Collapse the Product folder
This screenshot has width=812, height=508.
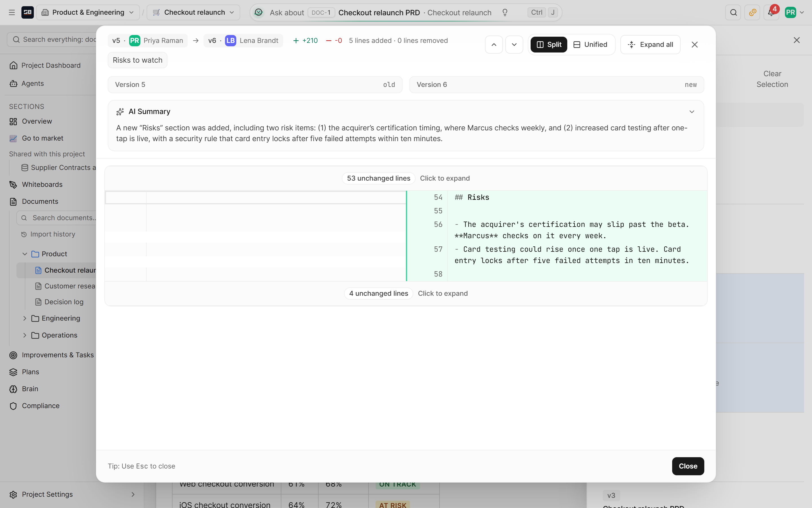(25, 254)
